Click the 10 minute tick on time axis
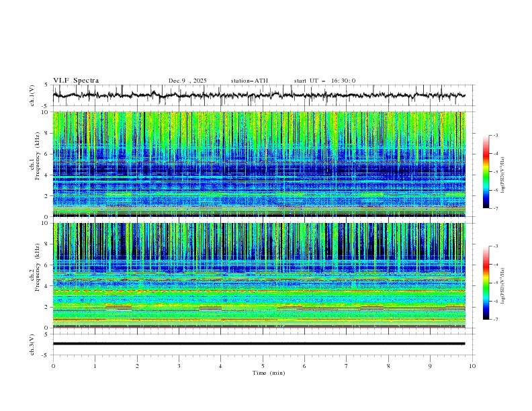 [472, 366]
